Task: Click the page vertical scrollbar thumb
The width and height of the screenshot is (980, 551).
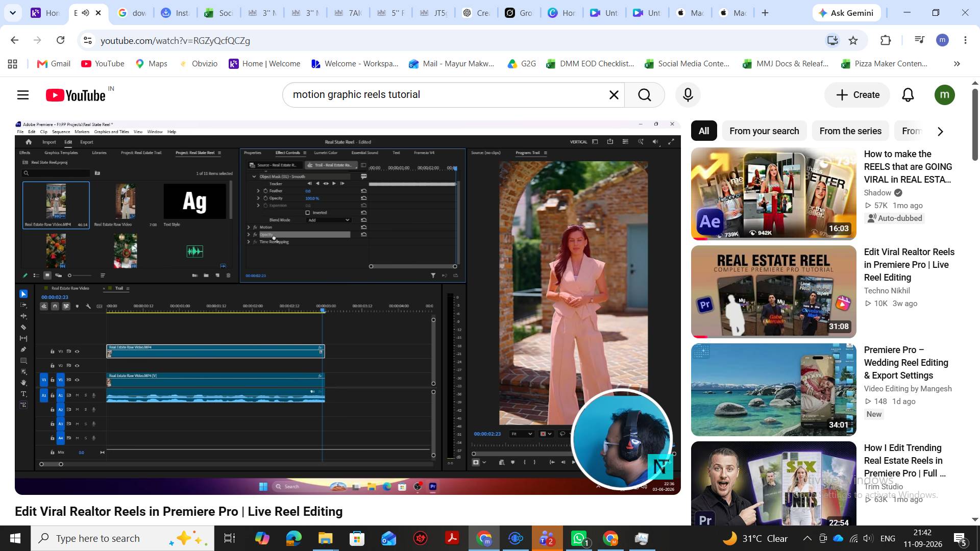Action: coord(974,124)
